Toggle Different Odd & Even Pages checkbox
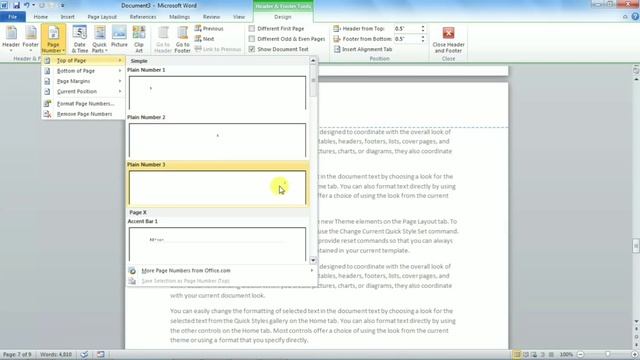The height and width of the screenshot is (360, 640). 252,39
